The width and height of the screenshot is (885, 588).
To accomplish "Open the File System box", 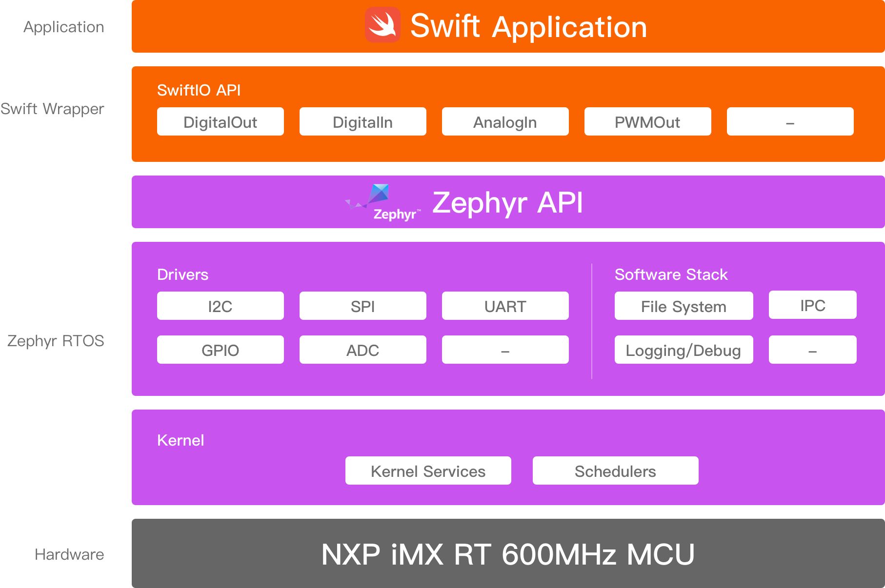I will [x=684, y=306].
